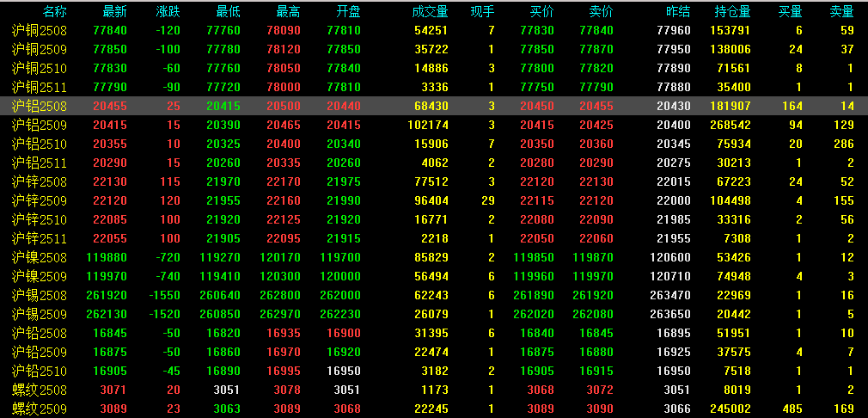Click ask volume 155 in 沪锌2509 row
Screen dimensions: 868x418
[844, 200]
